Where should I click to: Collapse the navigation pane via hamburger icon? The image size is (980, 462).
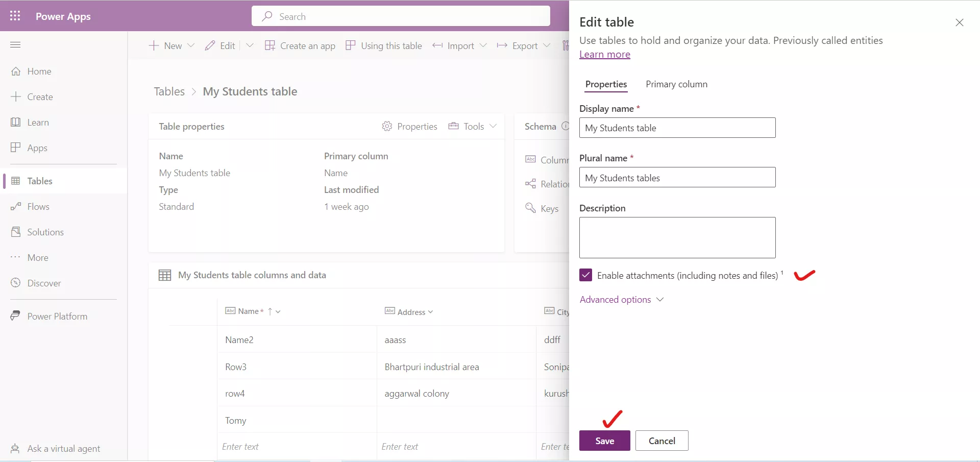[x=15, y=45]
